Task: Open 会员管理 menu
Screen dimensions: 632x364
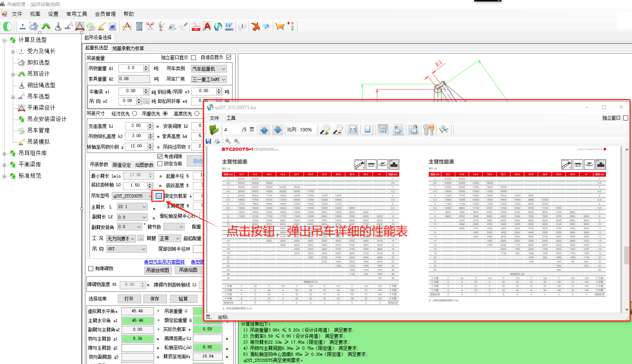Action: [x=105, y=14]
